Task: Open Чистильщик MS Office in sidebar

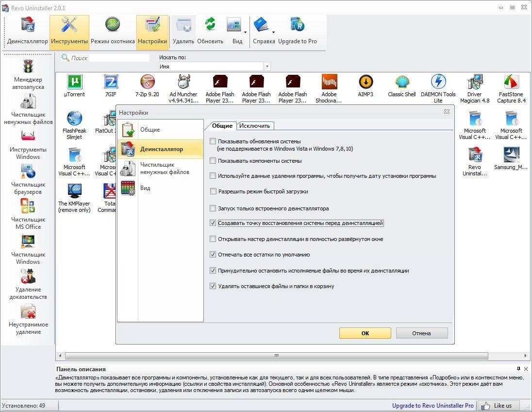Action: [28, 215]
